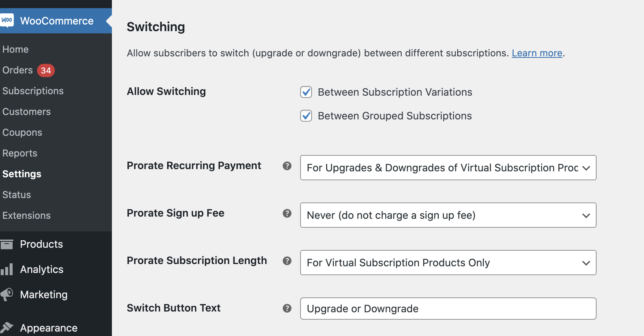Expand the Prorate Sign up Fee dropdown
This screenshot has height=336, width=644.
click(448, 215)
